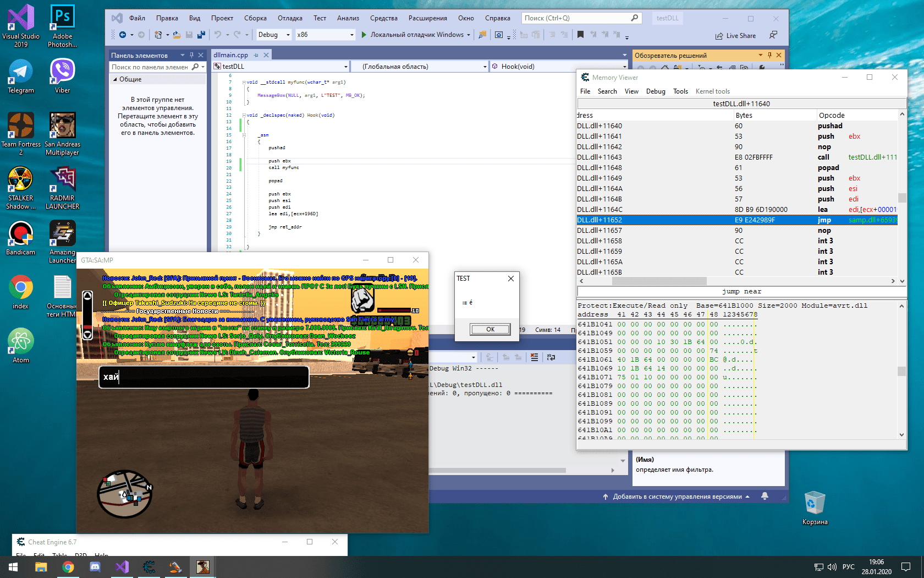Click the Cheat Engine icon in the taskbar
The image size is (924, 578).
(149, 567)
